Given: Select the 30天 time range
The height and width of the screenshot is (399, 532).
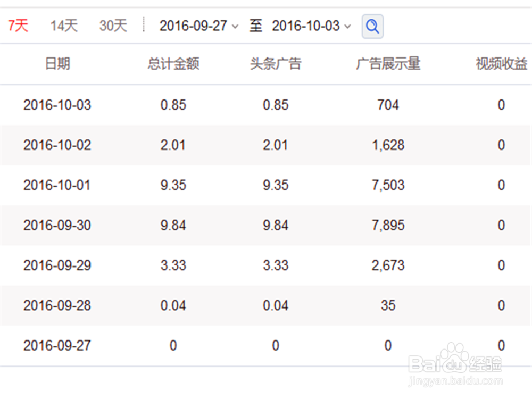Looking at the screenshot, I should coord(112,25).
